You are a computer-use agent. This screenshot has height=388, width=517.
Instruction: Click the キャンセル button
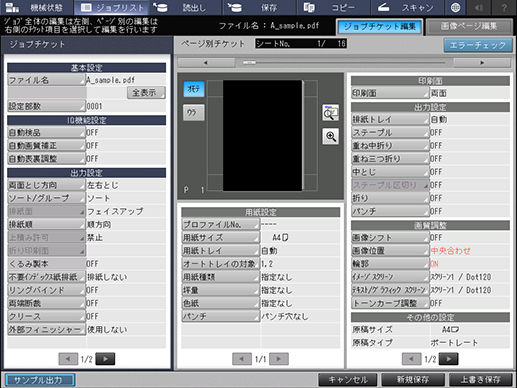coord(348,380)
